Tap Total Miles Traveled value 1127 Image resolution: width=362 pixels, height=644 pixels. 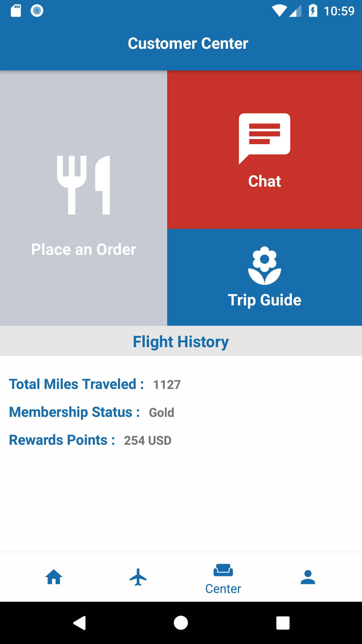click(x=167, y=384)
